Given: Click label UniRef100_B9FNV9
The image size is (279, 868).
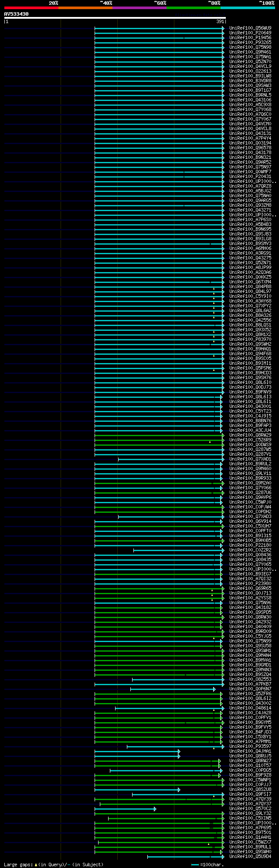Looking at the screenshot, I should [x=250, y=392].
